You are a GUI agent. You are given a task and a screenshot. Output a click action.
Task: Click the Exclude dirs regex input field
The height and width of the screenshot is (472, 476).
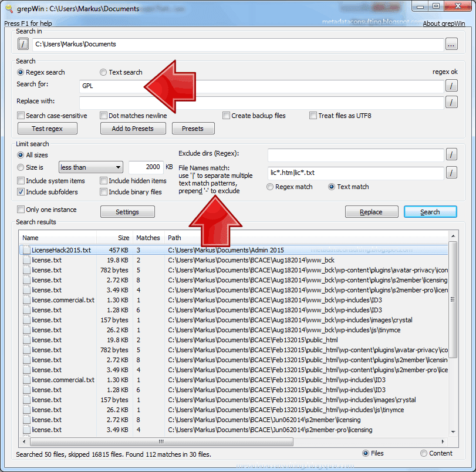(356, 155)
